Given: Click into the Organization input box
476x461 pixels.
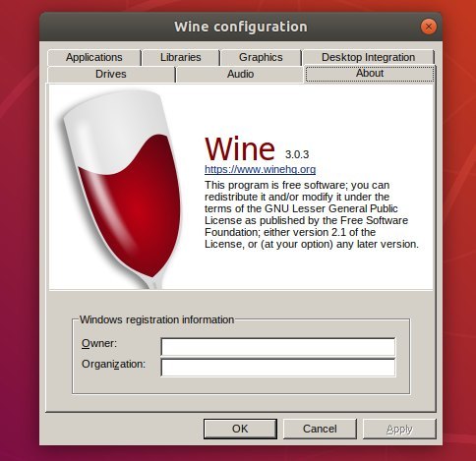Looking at the screenshot, I should [278, 368].
